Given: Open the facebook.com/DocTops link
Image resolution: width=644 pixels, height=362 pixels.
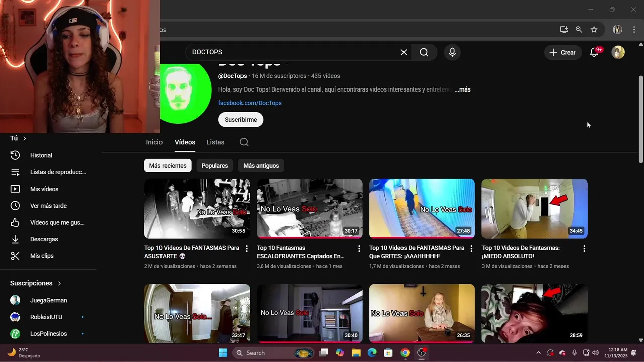Looking at the screenshot, I should [250, 103].
